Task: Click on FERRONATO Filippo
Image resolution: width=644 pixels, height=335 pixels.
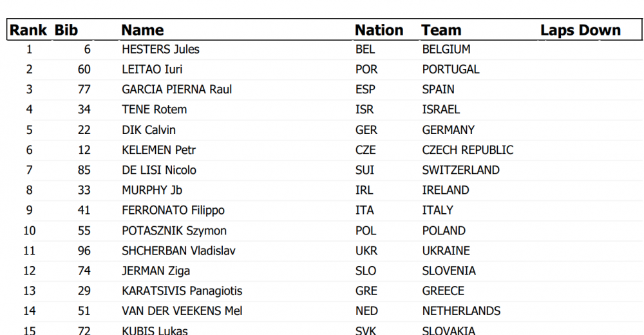Action: pyautogui.click(x=173, y=211)
